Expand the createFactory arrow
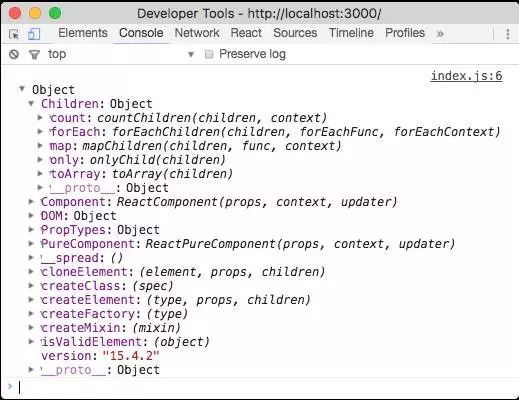The width and height of the screenshot is (519, 400). [x=31, y=313]
